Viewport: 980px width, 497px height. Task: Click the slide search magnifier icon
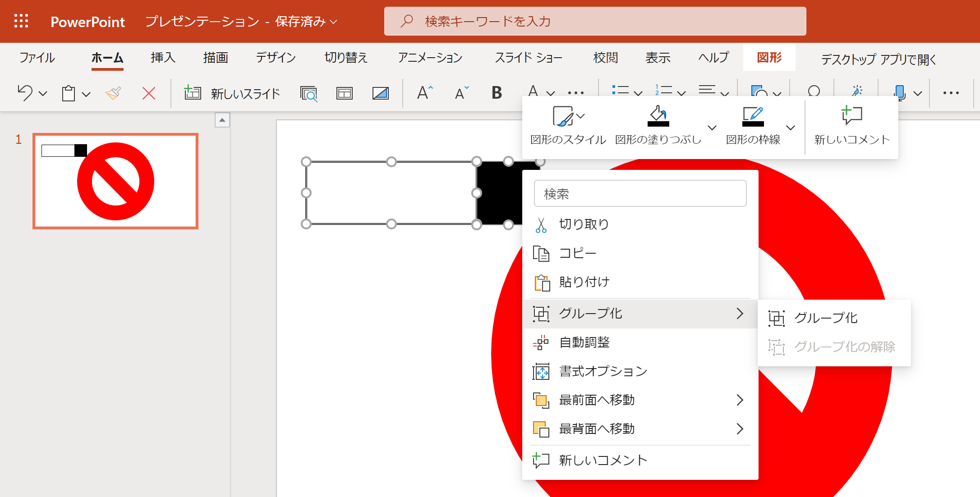[309, 93]
